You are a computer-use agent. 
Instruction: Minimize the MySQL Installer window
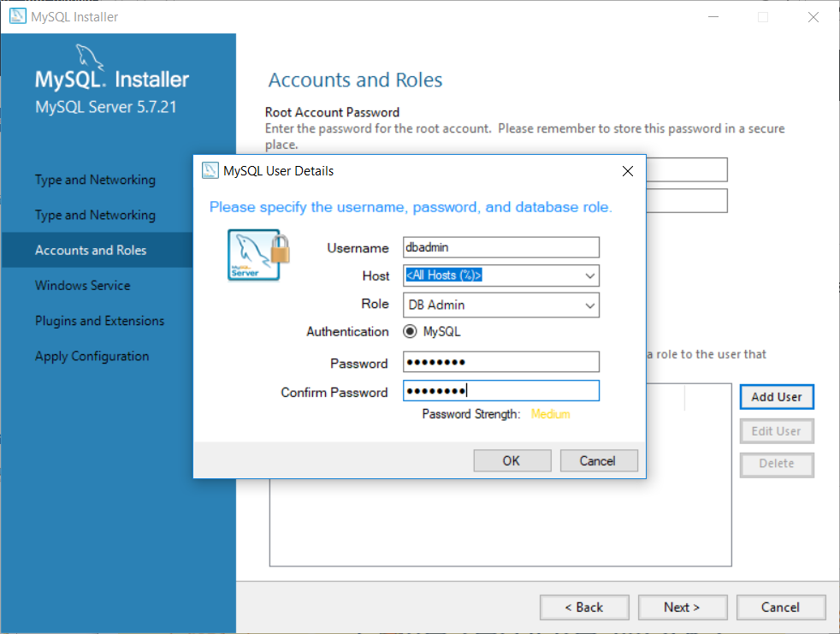(x=713, y=16)
